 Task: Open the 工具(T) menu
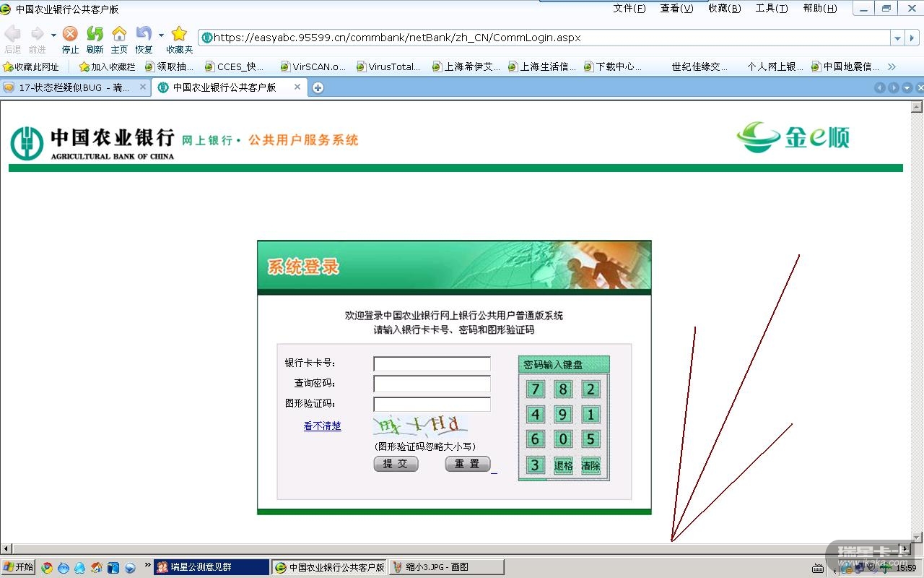772,9
